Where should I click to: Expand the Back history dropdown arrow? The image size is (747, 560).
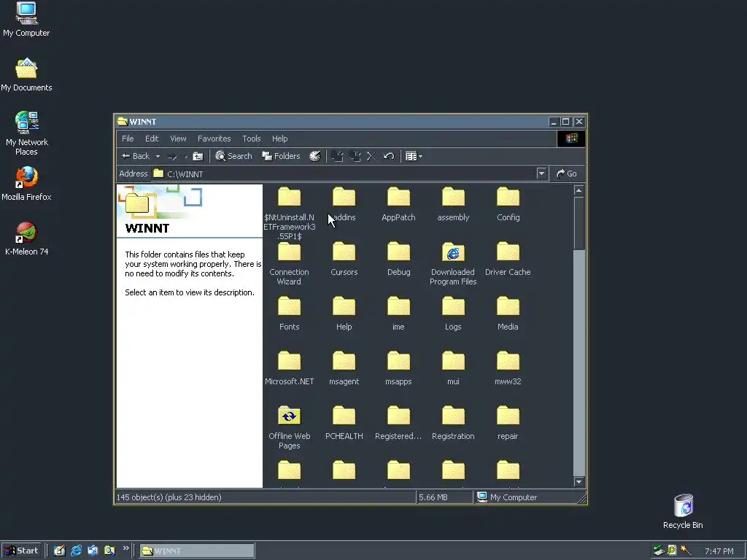(x=158, y=156)
